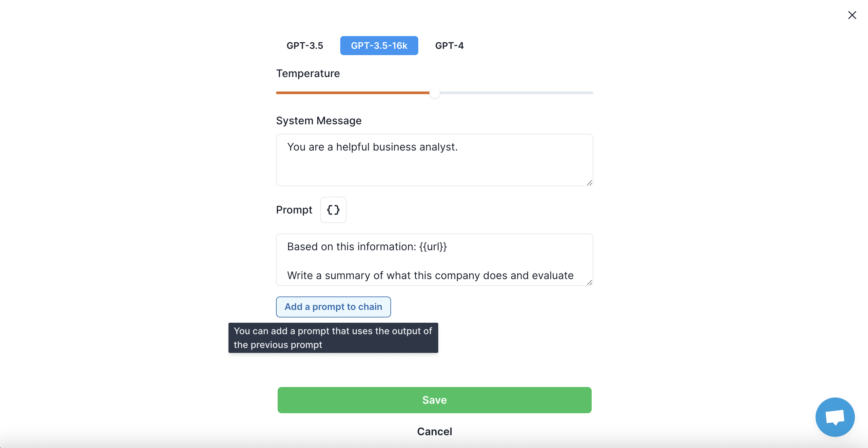
Task: Click the "You are a helpful business analyst" text
Action: click(372, 147)
